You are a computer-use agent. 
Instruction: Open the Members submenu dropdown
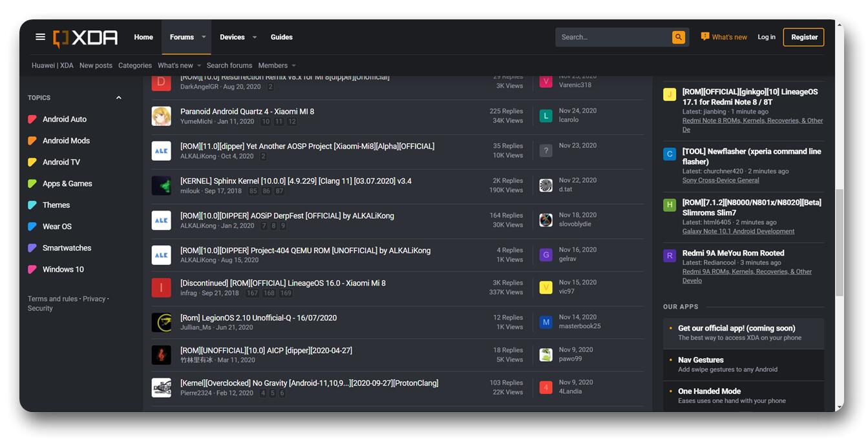point(293,66)
